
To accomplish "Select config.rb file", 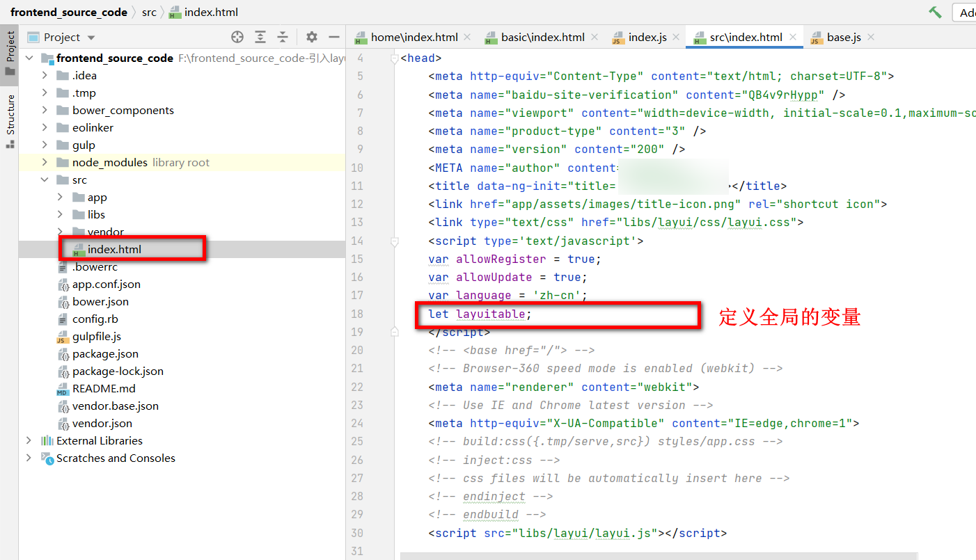I will 182,319.
